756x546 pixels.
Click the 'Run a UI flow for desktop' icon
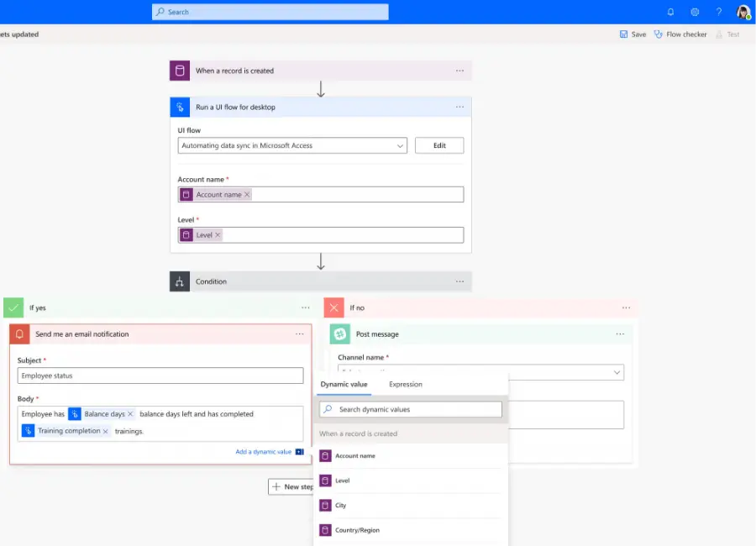point(180,107)
